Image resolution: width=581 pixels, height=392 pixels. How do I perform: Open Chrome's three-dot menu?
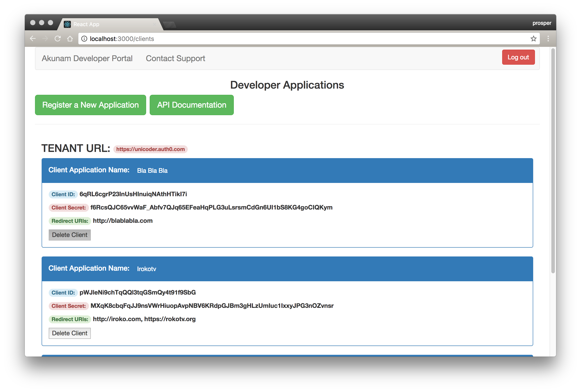(548, 39)
